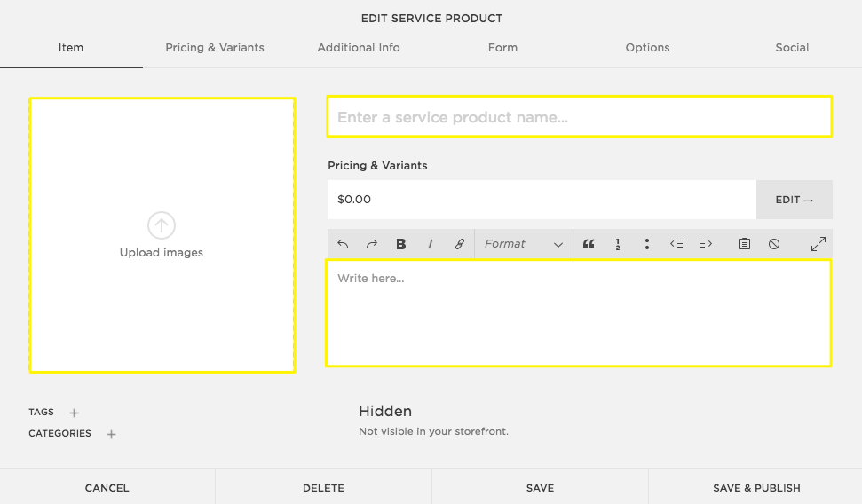Create a numbered list
The height and width of the screenshot is (504, 862).
click(617, 244)
